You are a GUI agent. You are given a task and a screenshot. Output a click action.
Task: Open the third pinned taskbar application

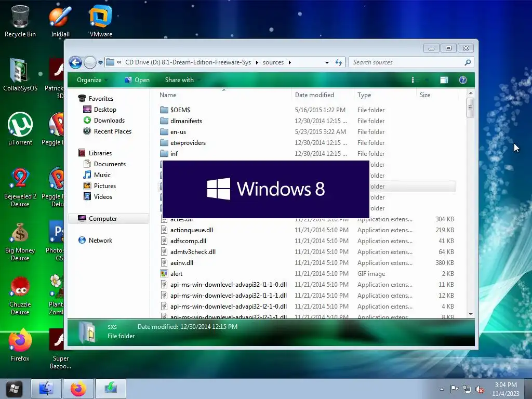point(111,389)
